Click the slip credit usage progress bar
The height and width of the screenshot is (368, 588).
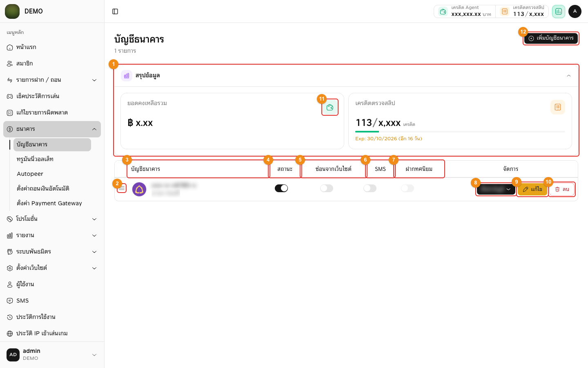click(x=460, y=132)
